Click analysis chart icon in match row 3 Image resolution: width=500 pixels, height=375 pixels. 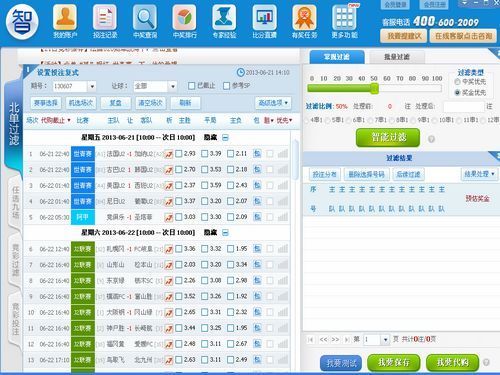tap(169, 186)
